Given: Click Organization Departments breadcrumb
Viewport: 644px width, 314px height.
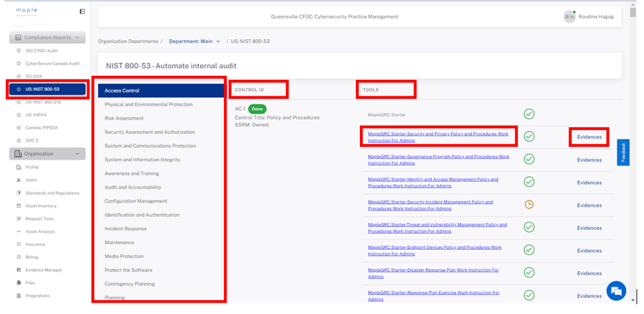Looking at the screenshot, I should click(x=128, y=42).
